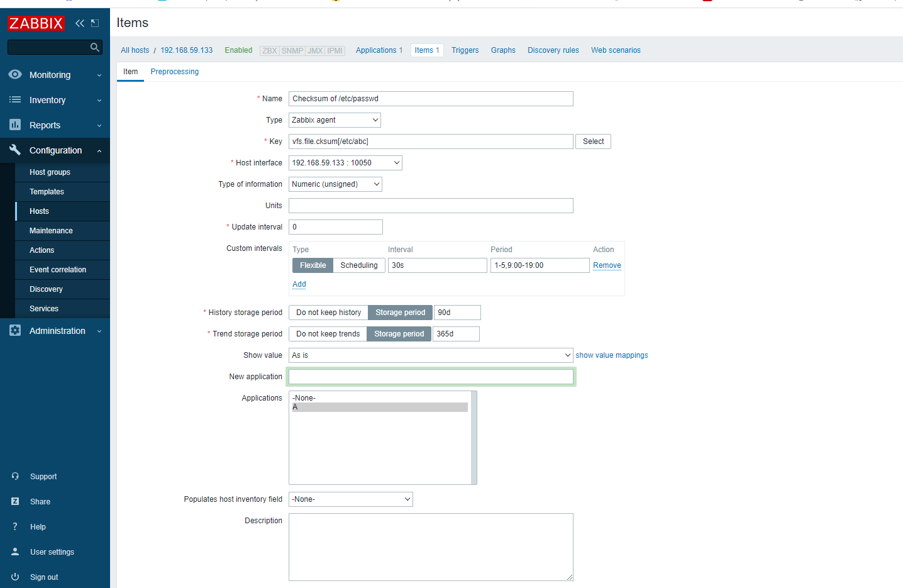Click the Select key button
This screenshot has height=588, width=903.
coord(593,141)
